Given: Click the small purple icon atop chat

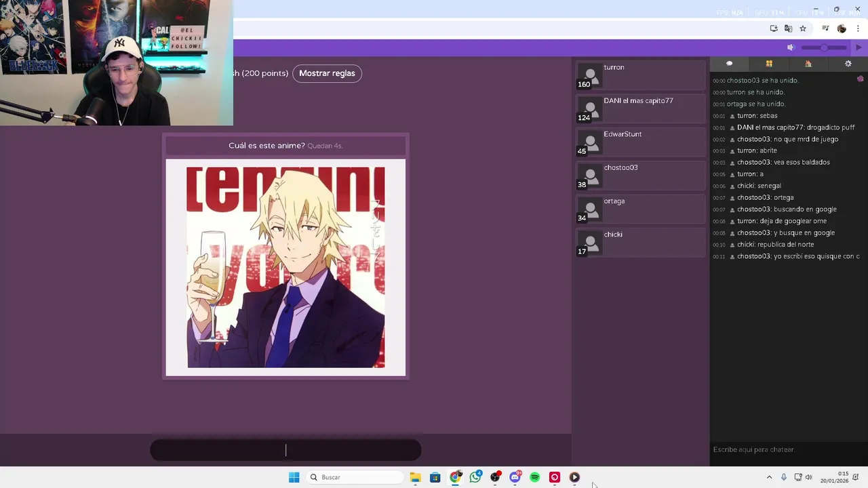Looking at the screenshot, I should (860, 79).
